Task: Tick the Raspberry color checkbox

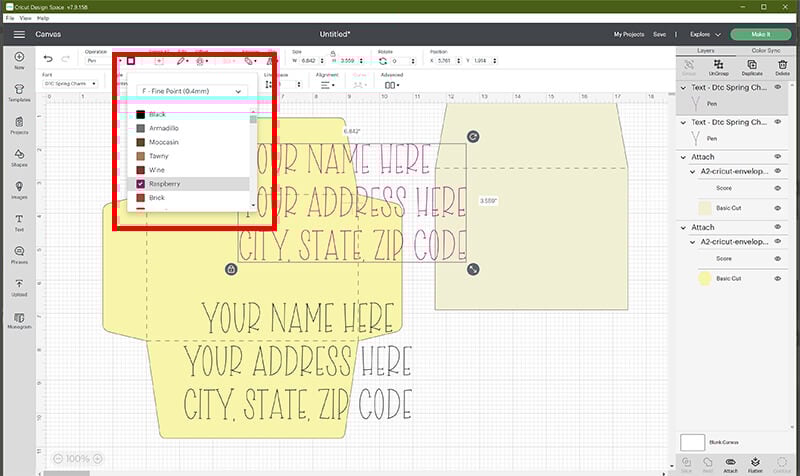Action: tap(140, 184)
